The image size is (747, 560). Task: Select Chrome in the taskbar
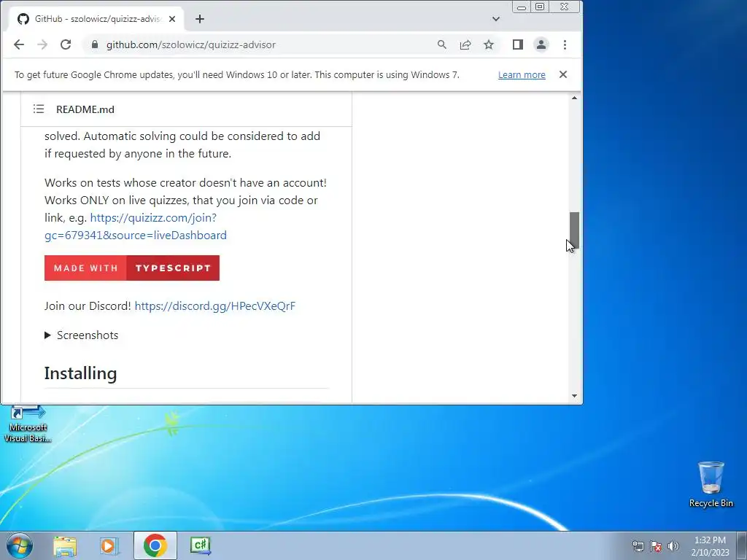[x=155, y=545]
